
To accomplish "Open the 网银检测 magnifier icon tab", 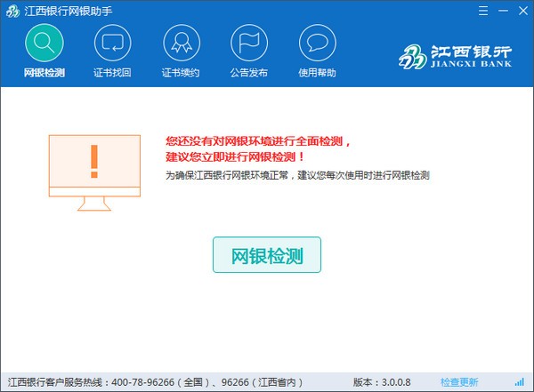I will 44,44.
